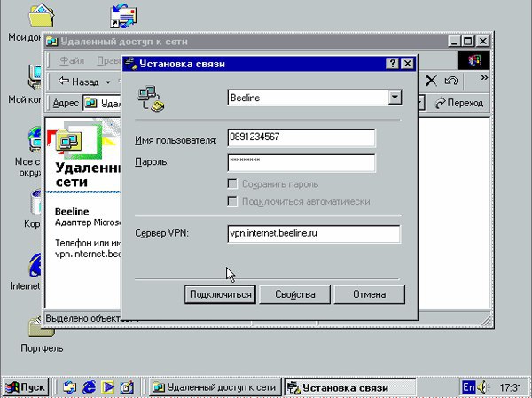This screenshot has height=398, width=532.
Task: Open the Пуск start menu
Action: pyautogui.click(x=26, y=387)
